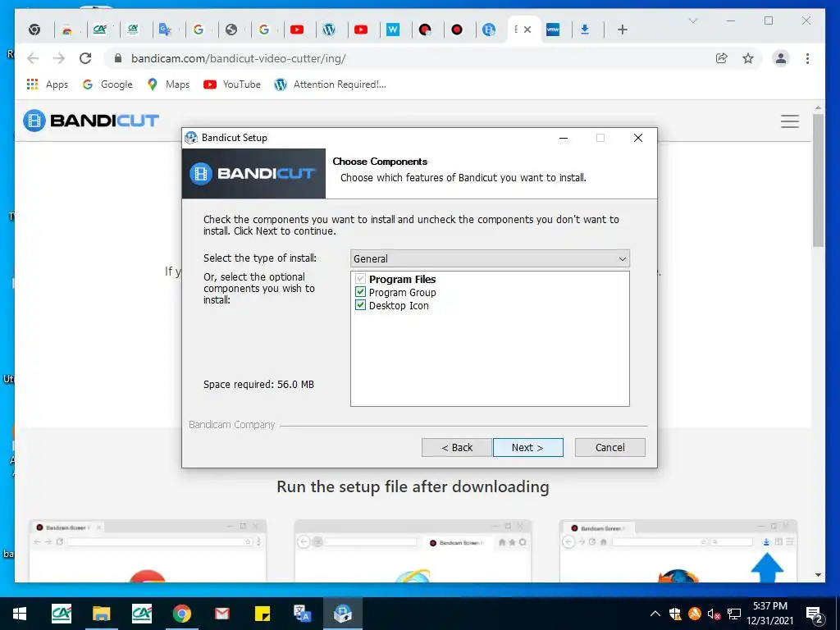Open Gmail from the taskbar
This screenshot has height=630, width=840.
[x=221, y=614]
